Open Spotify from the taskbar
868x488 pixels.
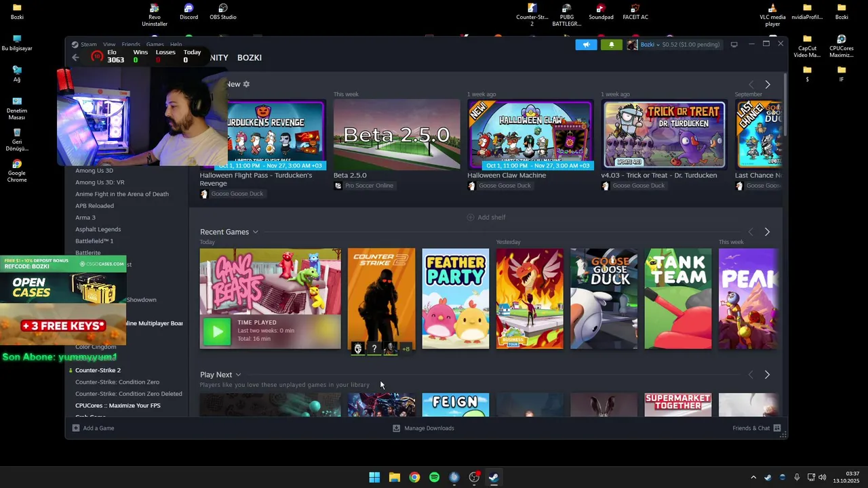point(434,477)
